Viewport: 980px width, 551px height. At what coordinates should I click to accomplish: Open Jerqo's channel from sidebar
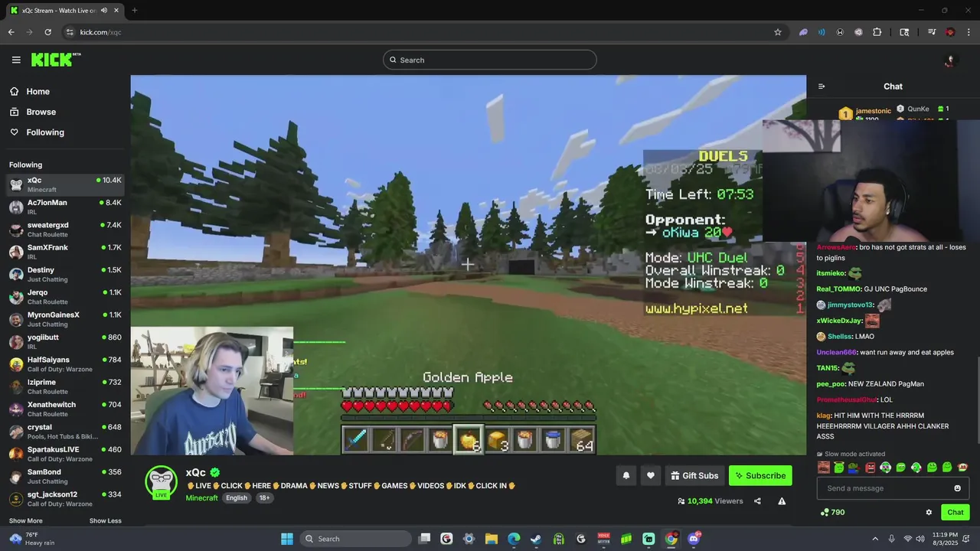(65, 297)
